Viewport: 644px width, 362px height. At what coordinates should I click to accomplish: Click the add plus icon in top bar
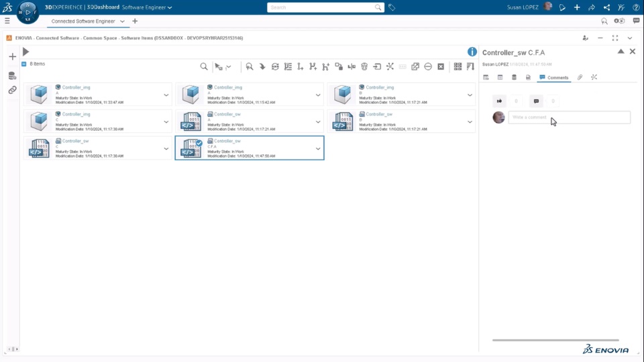tap(577, 7)
